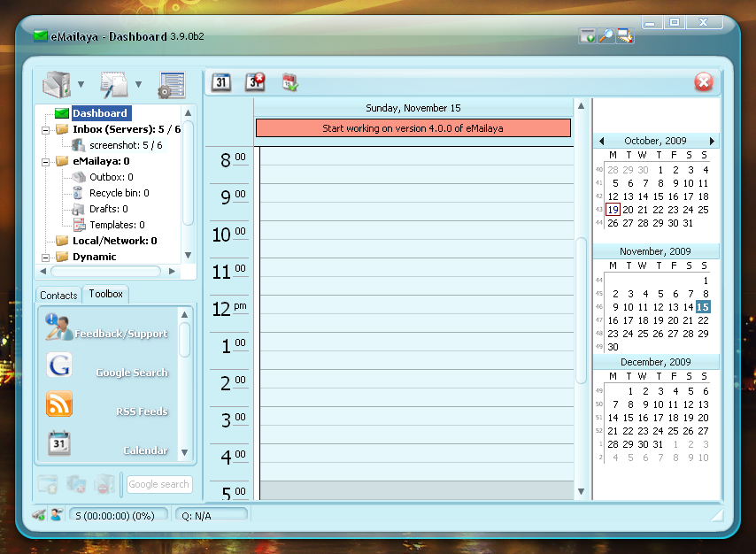Click the December, 2009 month title

tap(656, 362)
